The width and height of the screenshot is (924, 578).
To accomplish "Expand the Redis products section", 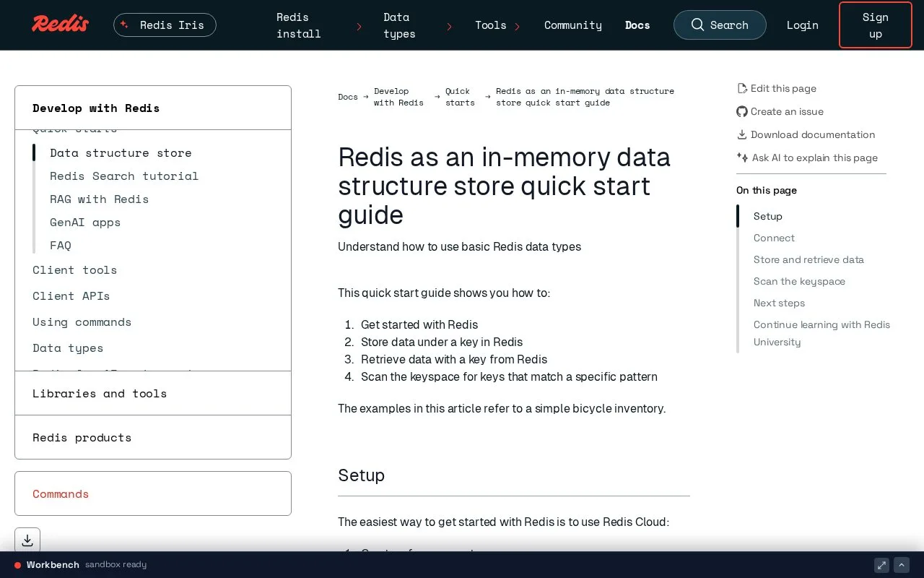I will coord(153,437).
